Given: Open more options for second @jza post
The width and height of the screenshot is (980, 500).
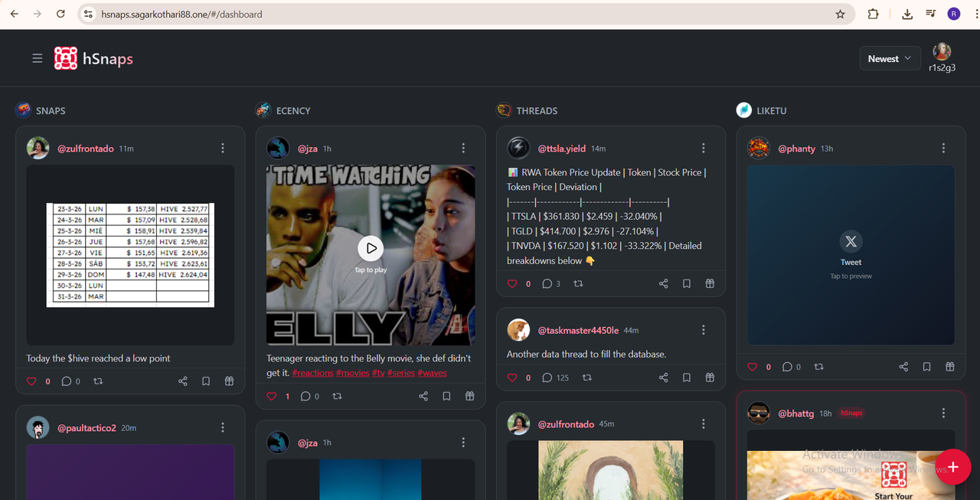Looking at the screenshot, I should coord(463,442).
